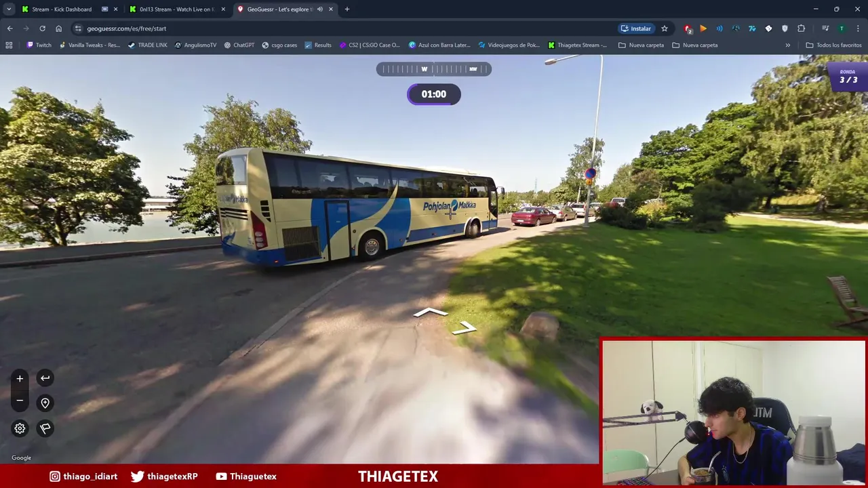Viewport: 868px width, 488px height.
Task: Open a new browser tab
Action: point(347,9)
